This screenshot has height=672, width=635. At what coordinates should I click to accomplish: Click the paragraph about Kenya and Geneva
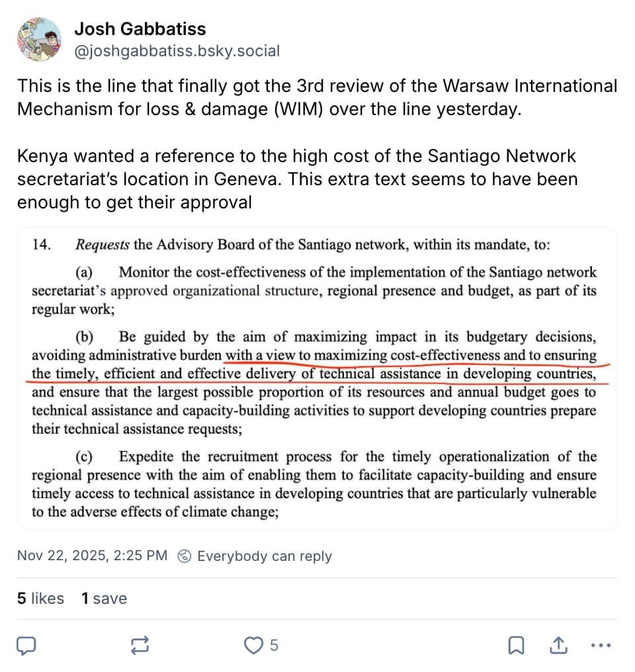tap(297, 179)
